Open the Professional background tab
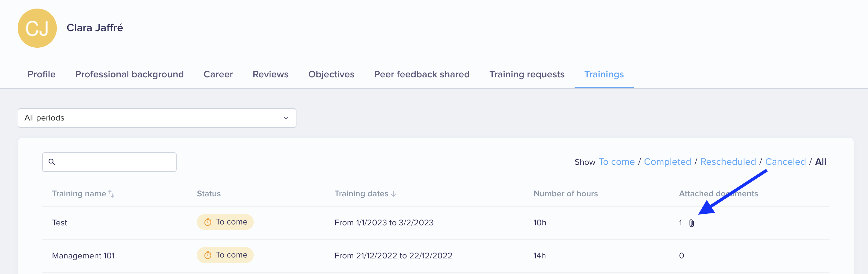The image size is (868, 274). point(129,74)
